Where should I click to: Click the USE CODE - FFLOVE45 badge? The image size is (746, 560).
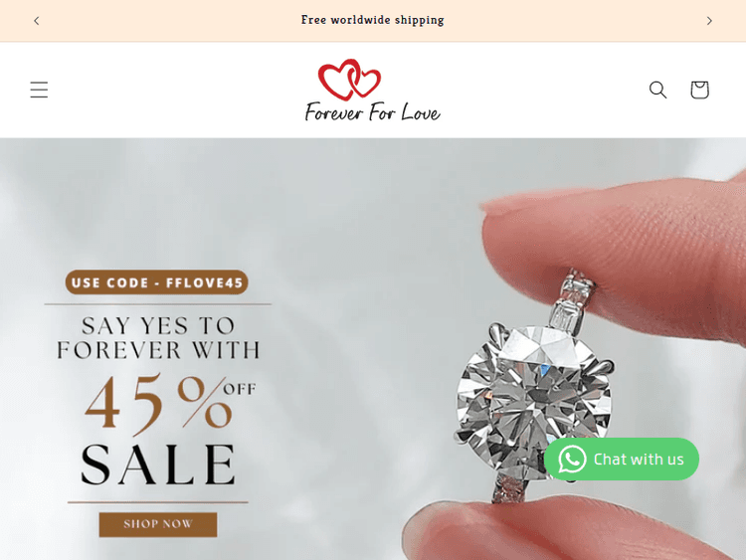point(156,282)
